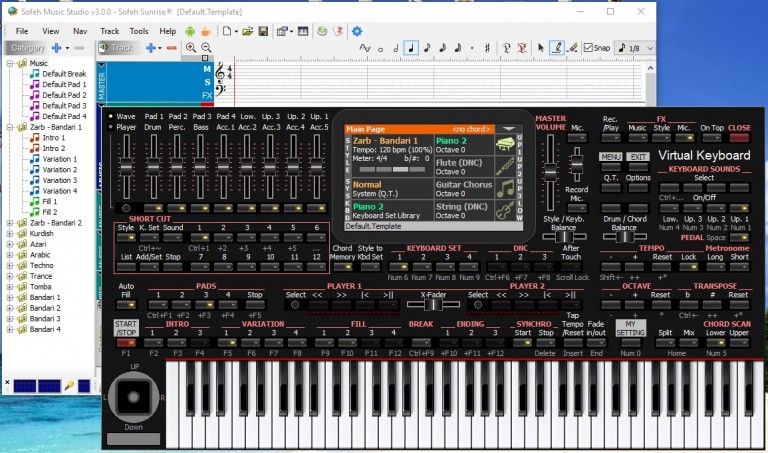
Task: Open the Help menu
Action: [168, 31]
